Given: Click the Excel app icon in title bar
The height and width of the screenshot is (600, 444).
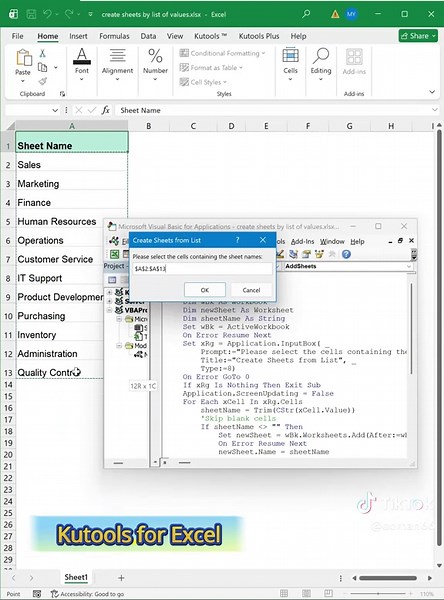Looking at the screenshot, I should pyautogui.click(x=14, y=15).
